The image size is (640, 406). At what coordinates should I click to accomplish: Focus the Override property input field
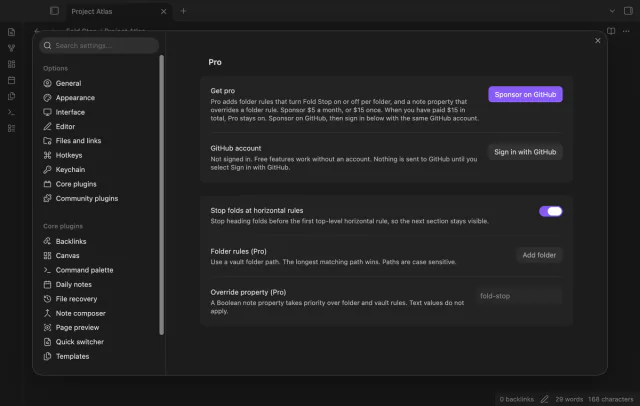519,296
